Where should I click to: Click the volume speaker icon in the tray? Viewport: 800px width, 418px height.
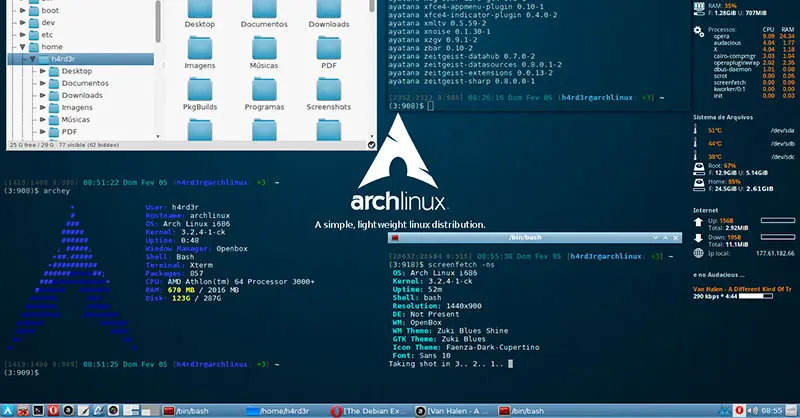tap(753, 410)
